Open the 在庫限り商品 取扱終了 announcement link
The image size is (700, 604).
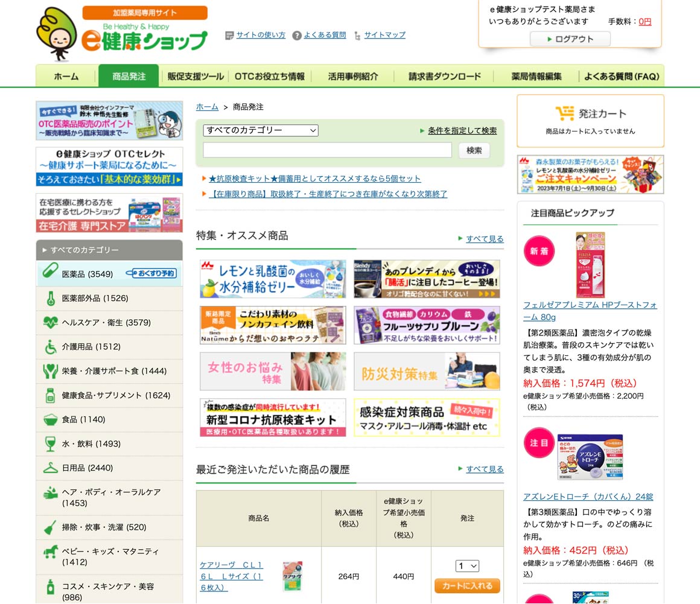[x=328, y=194]
